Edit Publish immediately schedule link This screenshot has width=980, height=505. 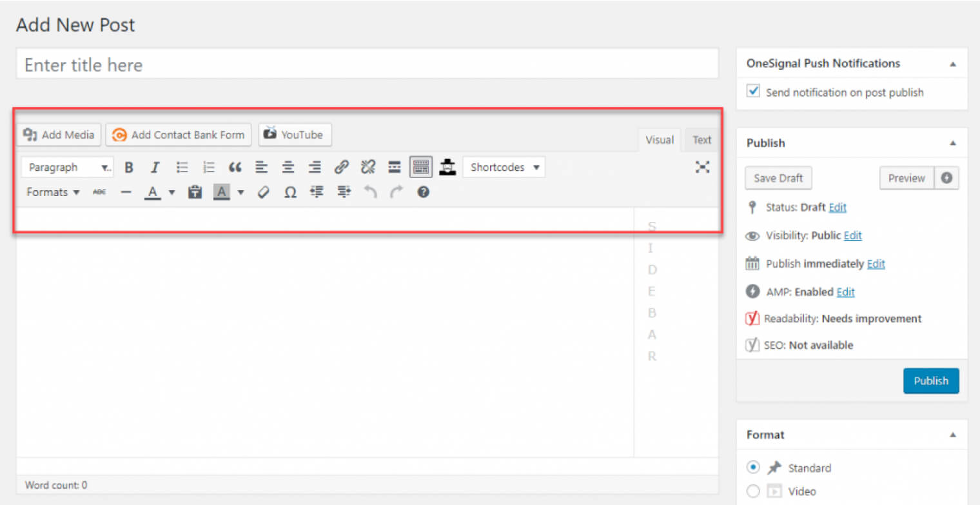point(876,264)
